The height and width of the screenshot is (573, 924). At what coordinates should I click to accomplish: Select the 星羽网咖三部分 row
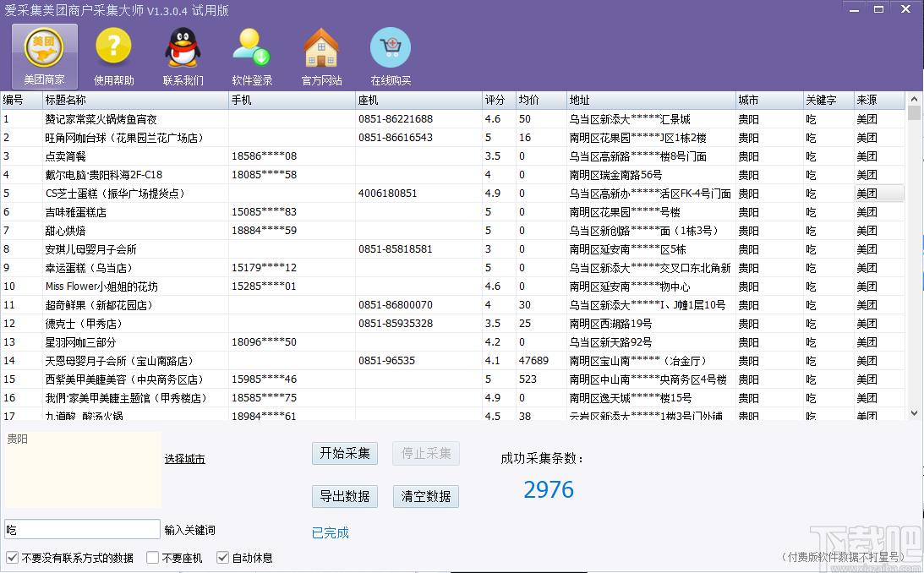(452, 342)
